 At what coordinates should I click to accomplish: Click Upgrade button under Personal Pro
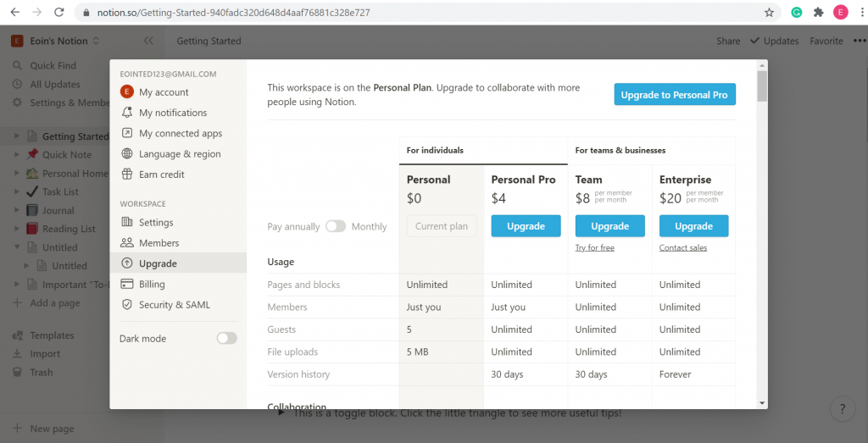point(526,226)
